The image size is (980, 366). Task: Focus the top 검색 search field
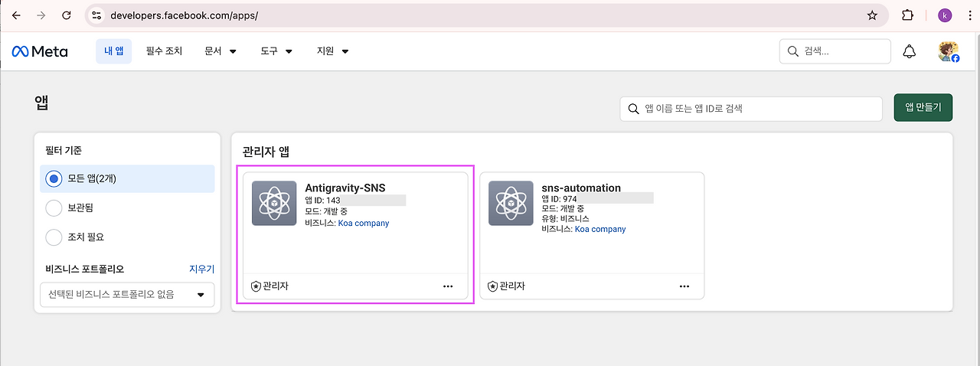pyautogui.click(x=835, y=51)
